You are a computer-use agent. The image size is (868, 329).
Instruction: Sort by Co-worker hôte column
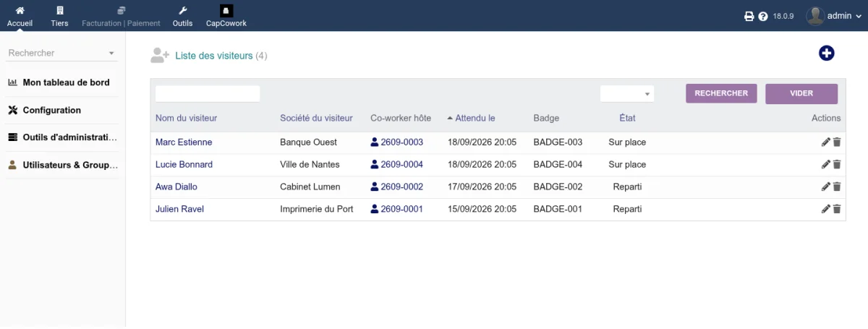click(401, 118)
